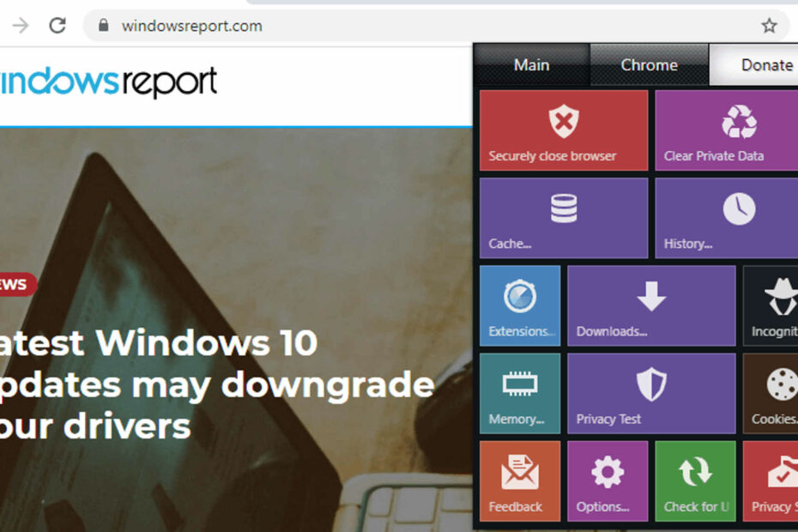Image resolution: width=798 pixels, height=532 pixels.
Task: Open the Feedback tile
Action: [x=520, y=481]
